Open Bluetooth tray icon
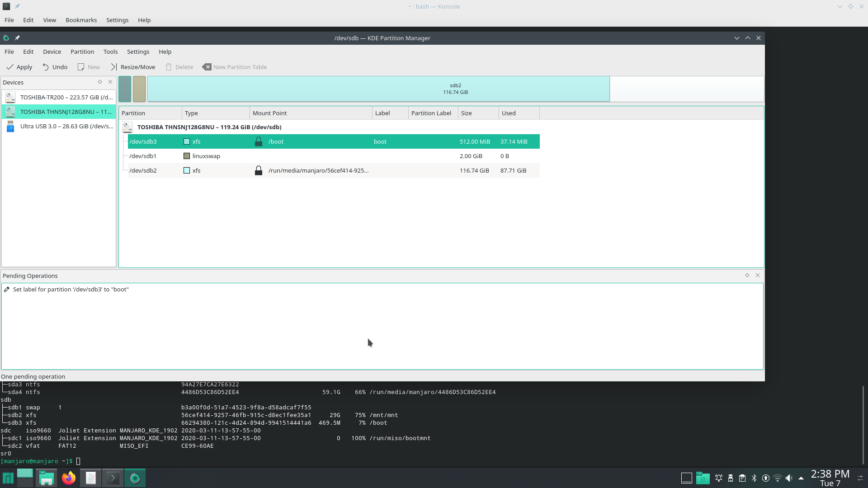Viewport: 868px width, 488px height. click(754, 478)
